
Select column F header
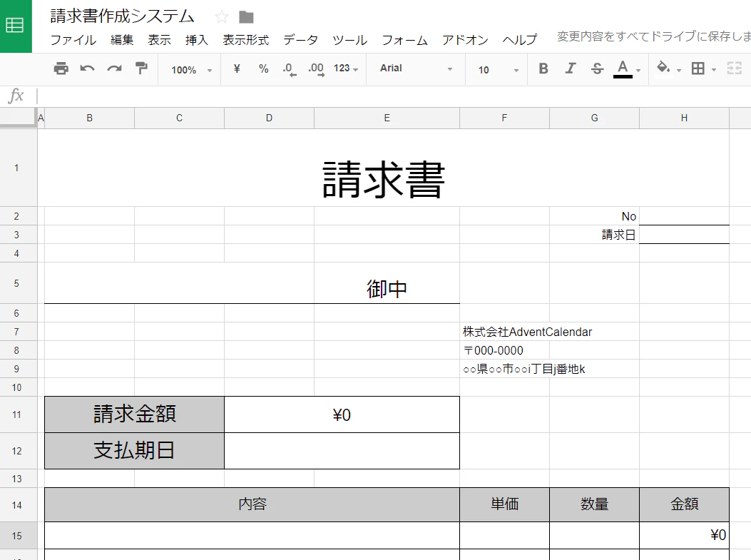tap(504, 118)
